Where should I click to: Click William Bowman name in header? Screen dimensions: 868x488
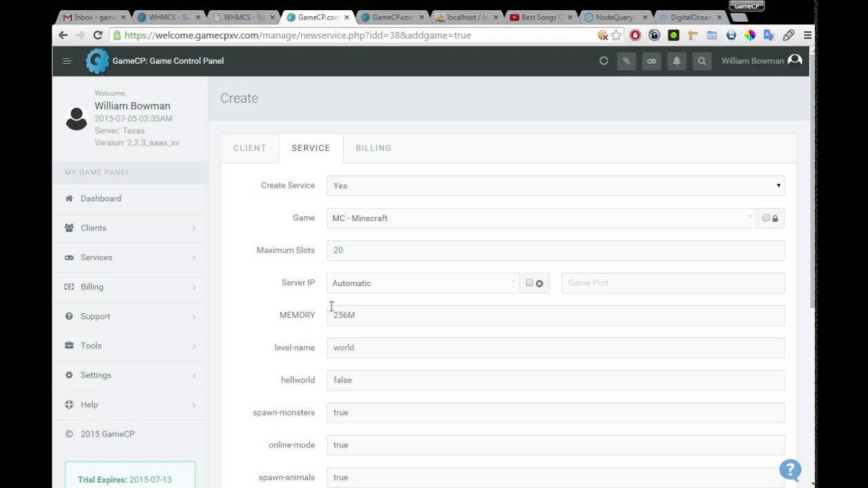click(753, 61)
